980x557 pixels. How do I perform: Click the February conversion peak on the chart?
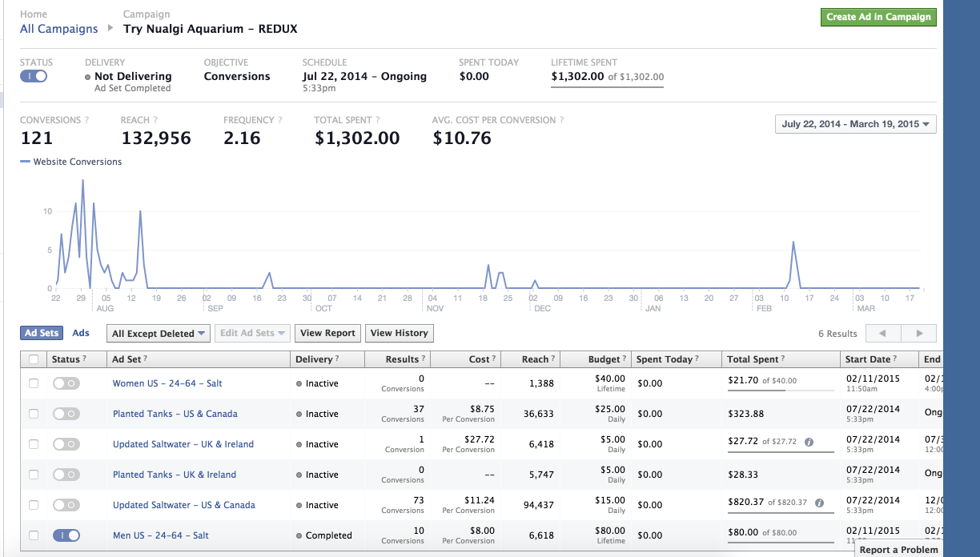click(x=793, y=242)
